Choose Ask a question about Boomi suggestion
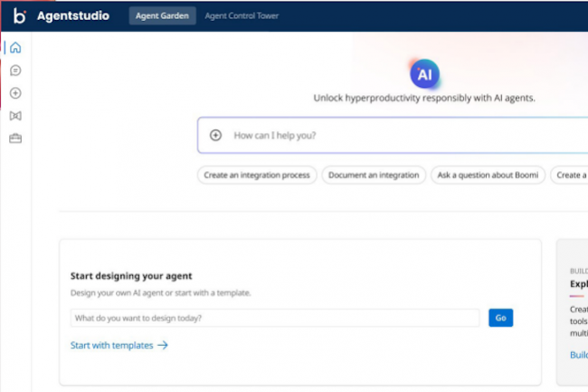This screenshot has height=392, width=588. click(x=488, y=176)
